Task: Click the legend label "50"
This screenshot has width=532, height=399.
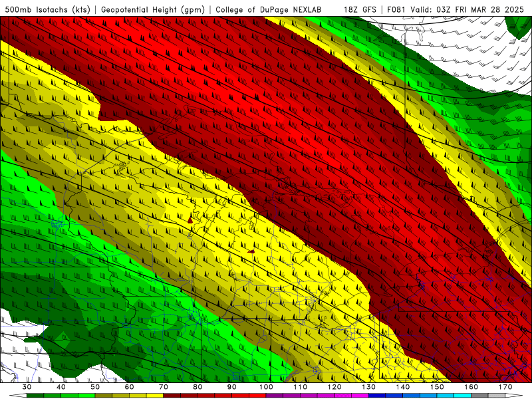Action: click(x=95, y=387)
